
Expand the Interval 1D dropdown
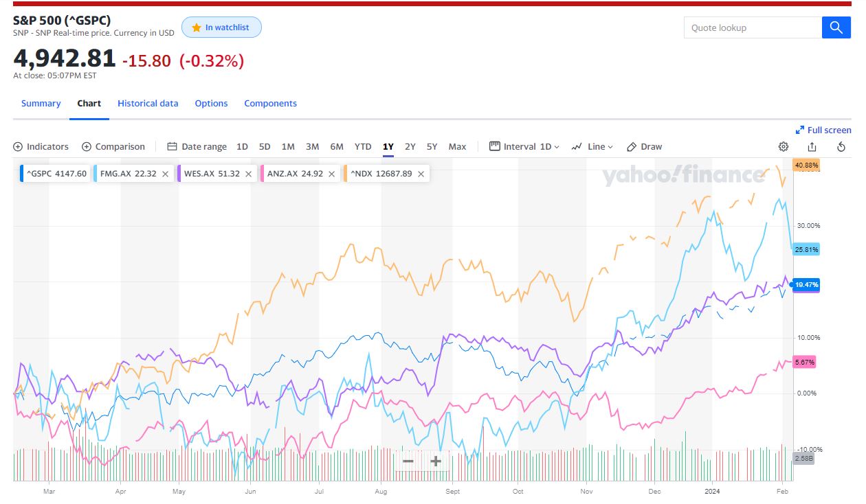click(524, 146)
